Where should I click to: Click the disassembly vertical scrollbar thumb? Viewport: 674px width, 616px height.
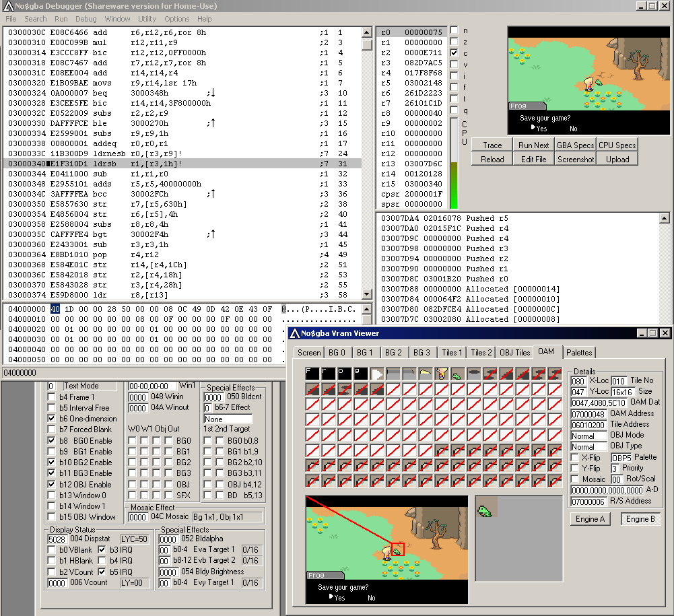click(x=367, y=44)
